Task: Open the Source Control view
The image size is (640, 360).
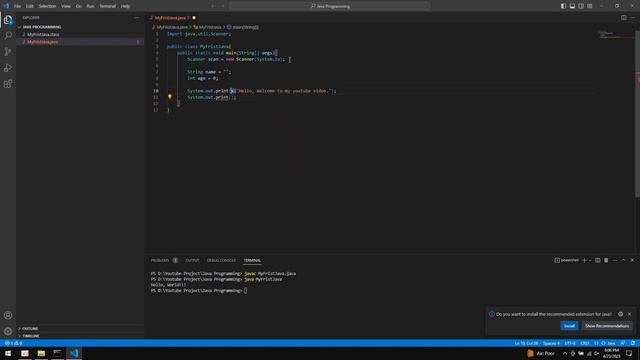Action: point(8,51)
